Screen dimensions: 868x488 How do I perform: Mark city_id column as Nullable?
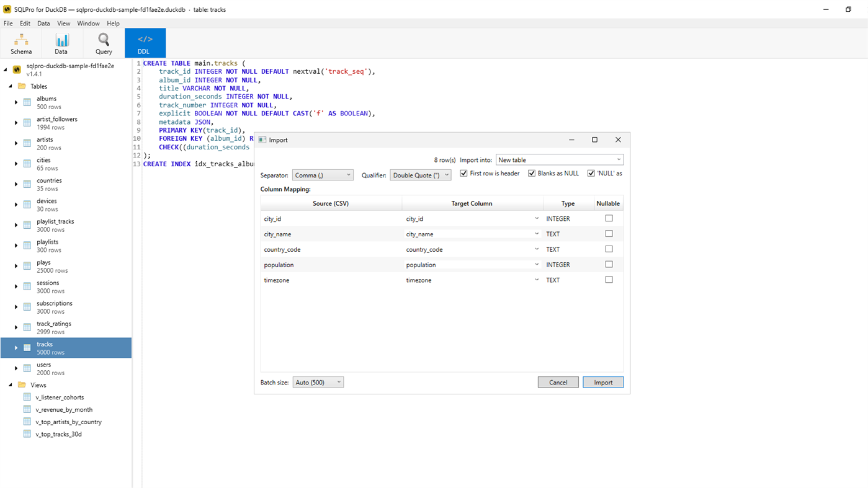pos(609,218)
